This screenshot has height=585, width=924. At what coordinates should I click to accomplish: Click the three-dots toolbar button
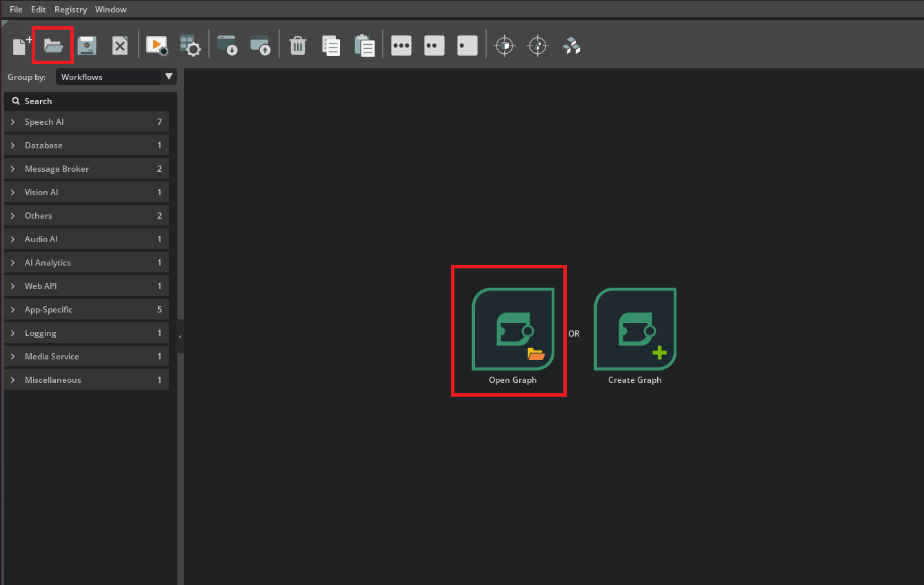(401, 46)
